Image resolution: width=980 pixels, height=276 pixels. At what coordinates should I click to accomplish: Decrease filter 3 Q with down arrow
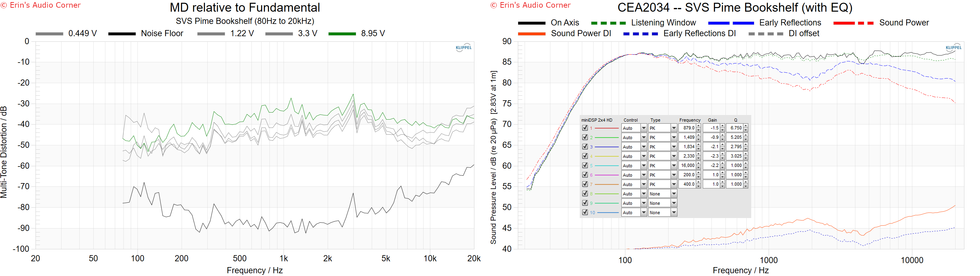click(x=746, y=149)
